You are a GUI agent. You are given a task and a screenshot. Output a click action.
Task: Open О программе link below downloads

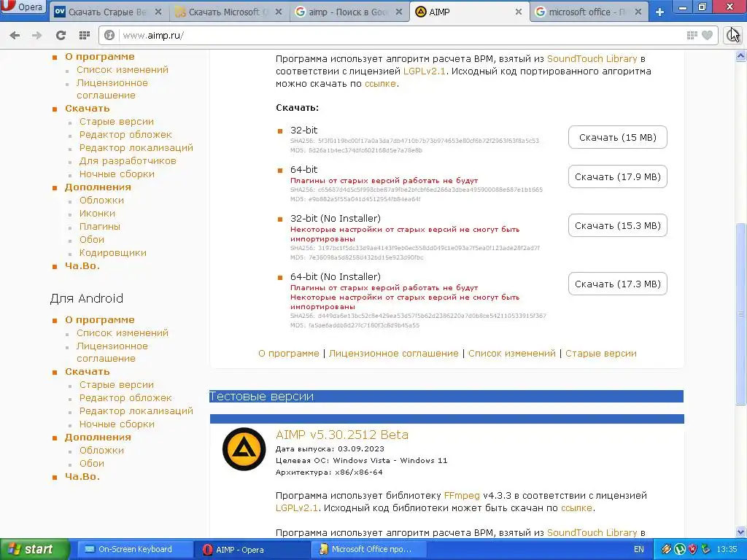point(289,354)
